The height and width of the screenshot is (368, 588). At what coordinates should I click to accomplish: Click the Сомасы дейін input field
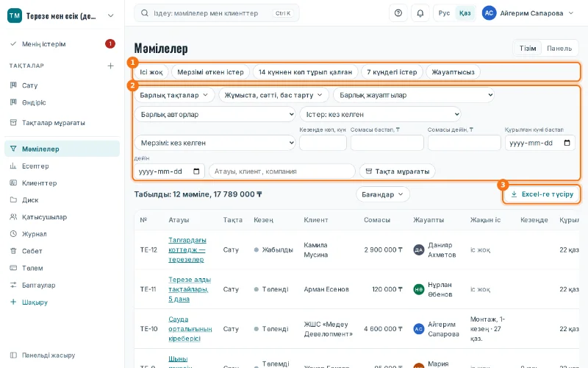tap(465, 143)
